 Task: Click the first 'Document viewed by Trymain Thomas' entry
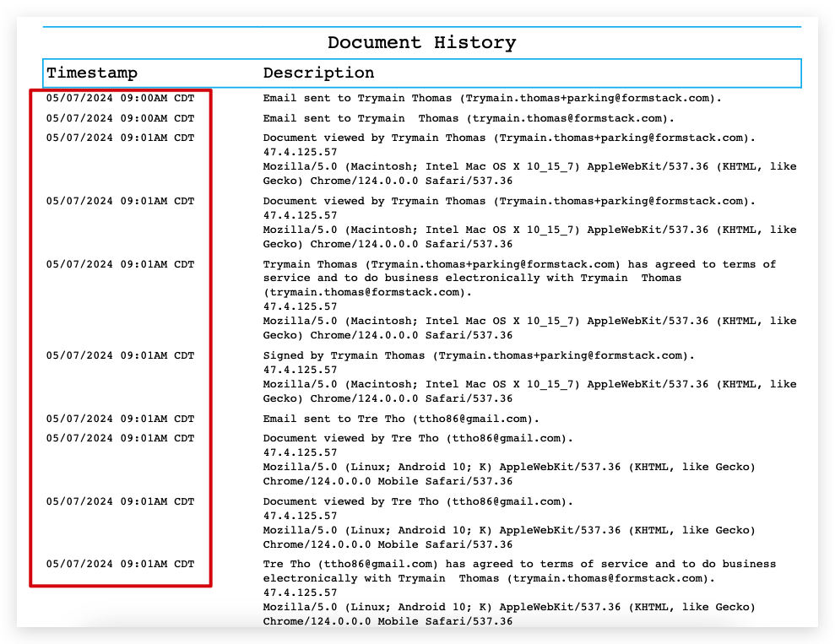(509, 138)
